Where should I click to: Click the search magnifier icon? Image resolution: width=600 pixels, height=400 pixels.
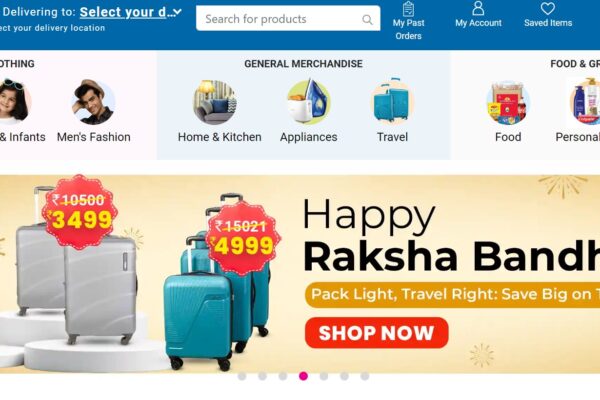pyautogui.click(x=367, y=20)
